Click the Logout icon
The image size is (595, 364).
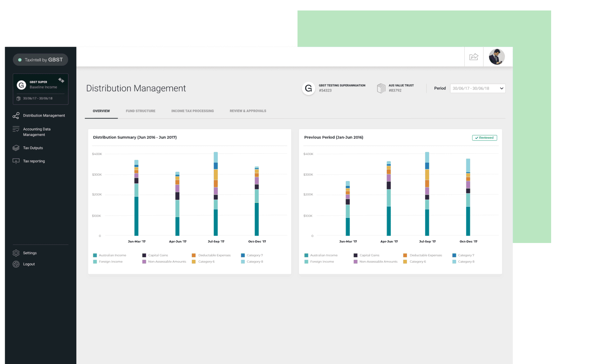pos(16,264)
